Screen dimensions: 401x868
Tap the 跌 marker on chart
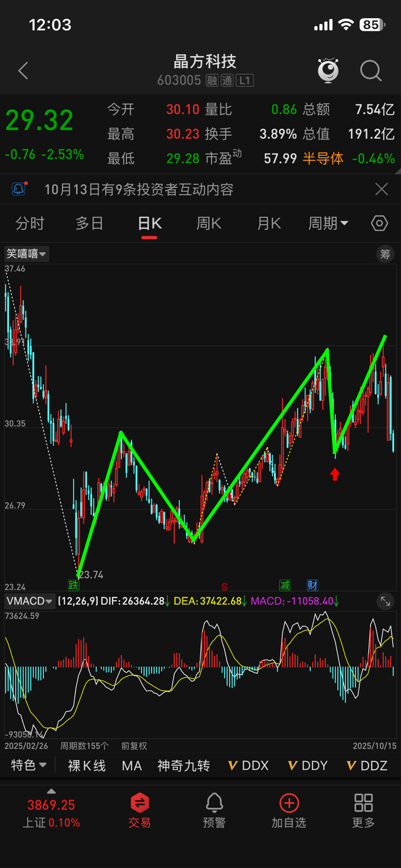coord(74,585)
